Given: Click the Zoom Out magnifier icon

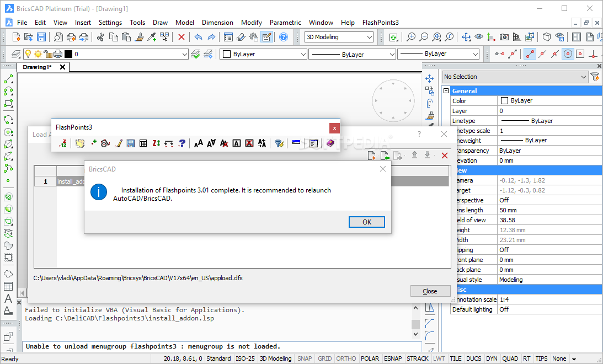Looking at the screenshot, I should click(x=424, y=37).
